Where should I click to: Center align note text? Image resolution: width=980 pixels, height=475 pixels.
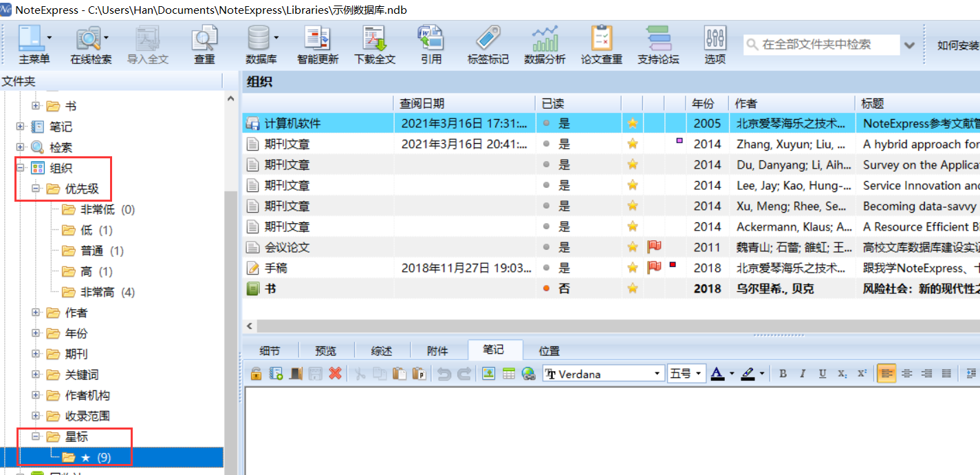(x=907, y=374)
